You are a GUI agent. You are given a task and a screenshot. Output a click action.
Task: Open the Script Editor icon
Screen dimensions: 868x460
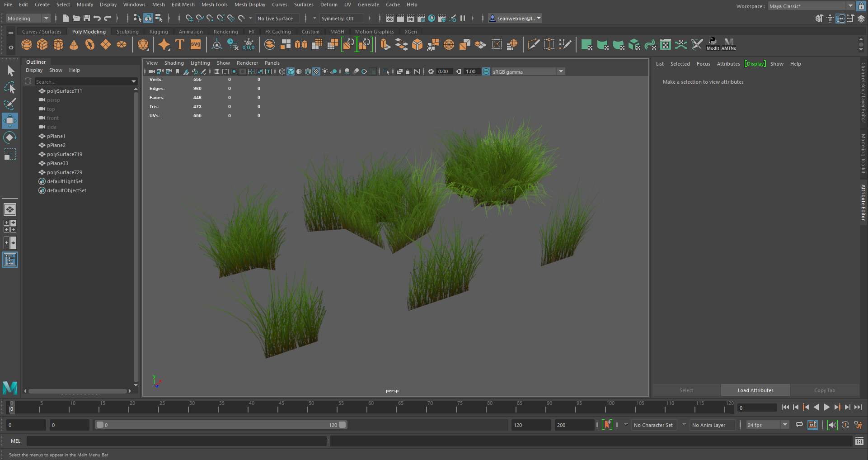click(x=859, y=441)
